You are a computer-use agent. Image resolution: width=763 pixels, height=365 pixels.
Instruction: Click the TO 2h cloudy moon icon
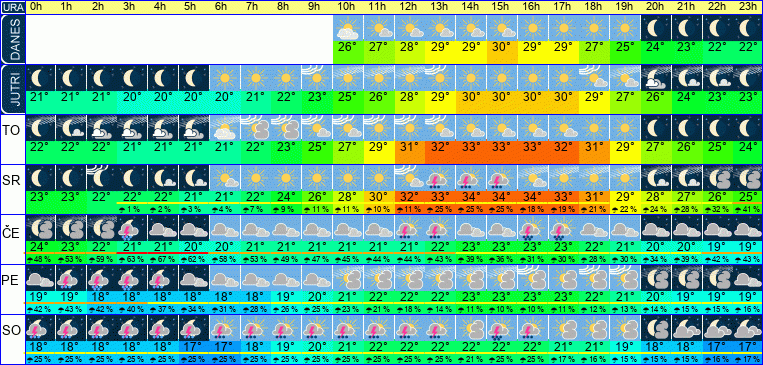pyautogui.click(x=102, y=128)
